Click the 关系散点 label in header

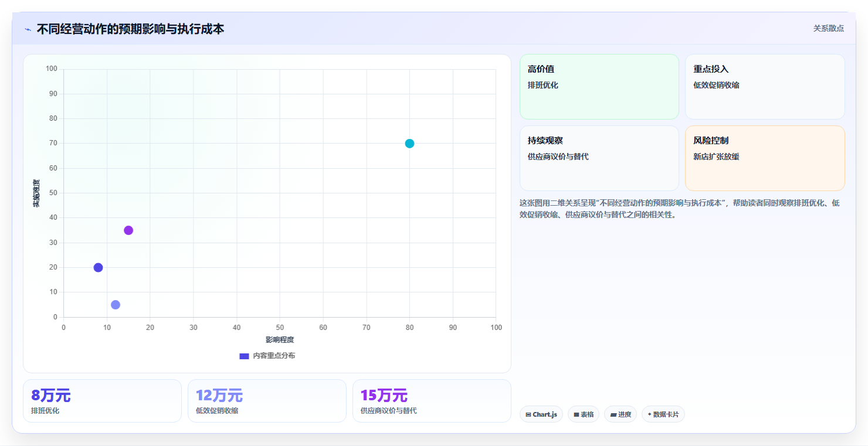click(x=828, y=28)
